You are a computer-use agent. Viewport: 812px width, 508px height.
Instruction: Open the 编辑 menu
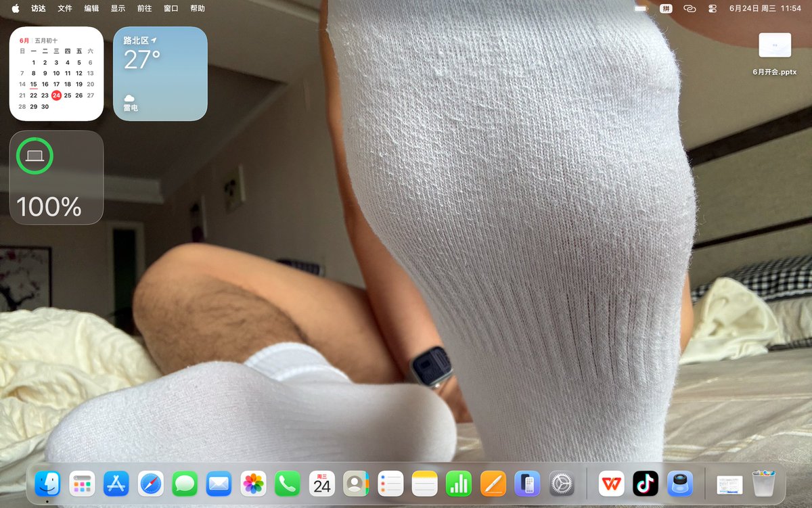91,8
